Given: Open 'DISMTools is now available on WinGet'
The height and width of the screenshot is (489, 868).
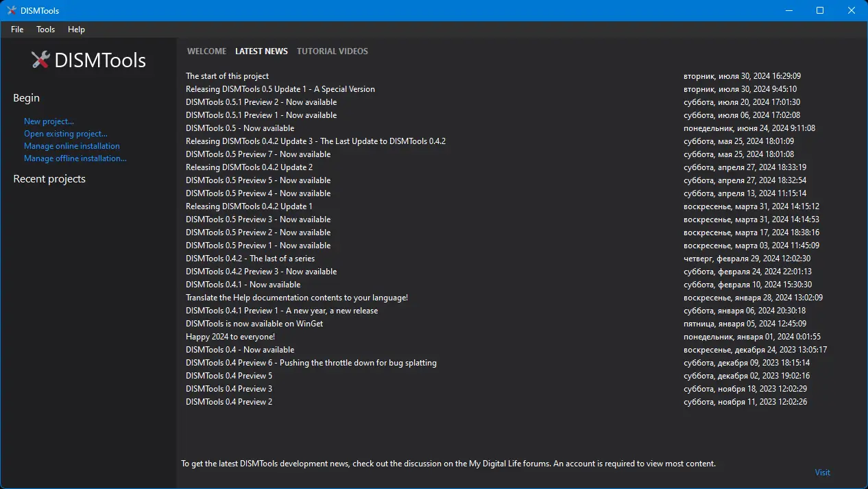Looking at the screenshot, I should click(x=254, y=324).
